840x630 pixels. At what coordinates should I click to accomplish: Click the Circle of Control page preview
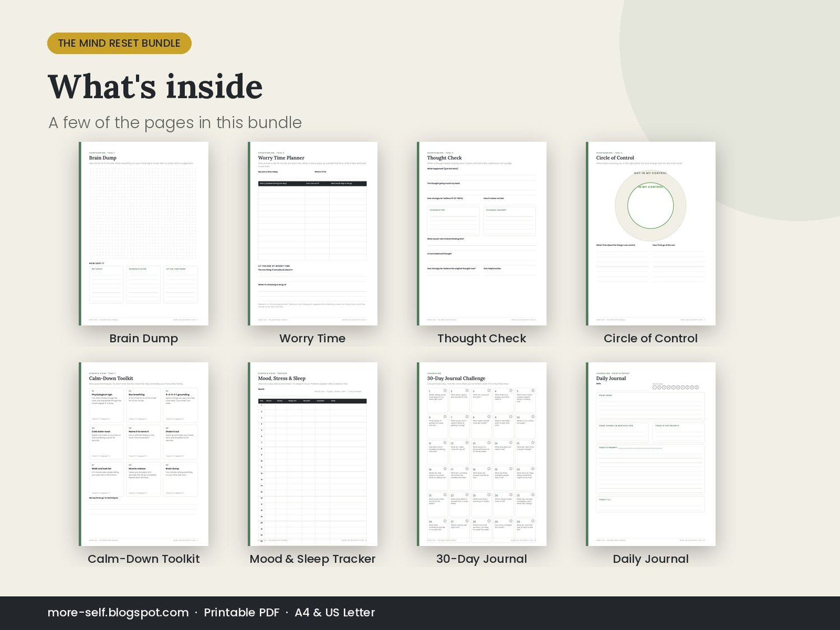(x=651, y=234)
